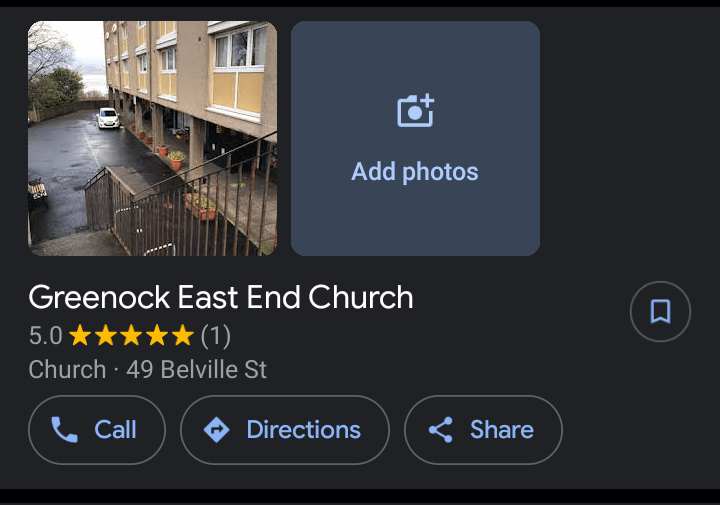Click the Directions button label
The height and width of the screenshot is (505, 720).
coord(304,430)
